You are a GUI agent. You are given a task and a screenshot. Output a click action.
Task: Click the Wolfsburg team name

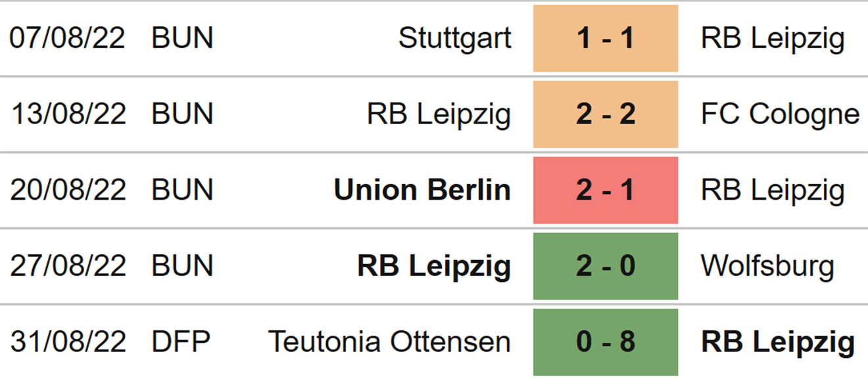[x=767, y=266]
